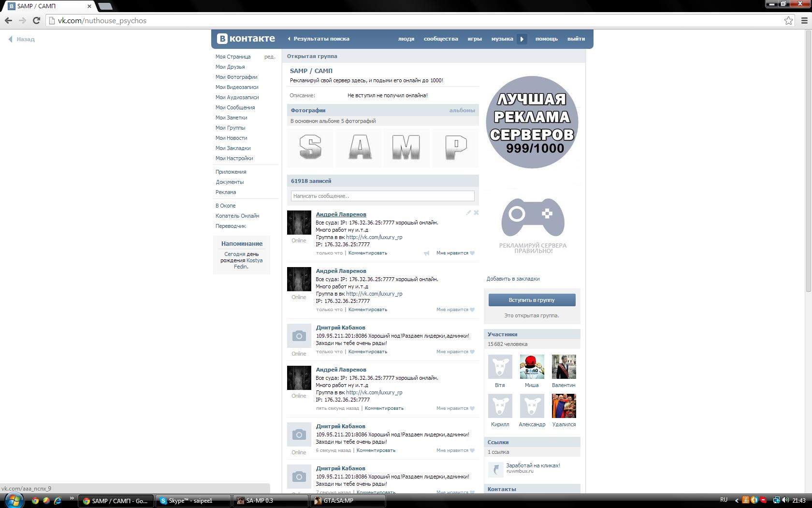Open the red Skype status tray icon
The image size is (812, 508).
763,500
